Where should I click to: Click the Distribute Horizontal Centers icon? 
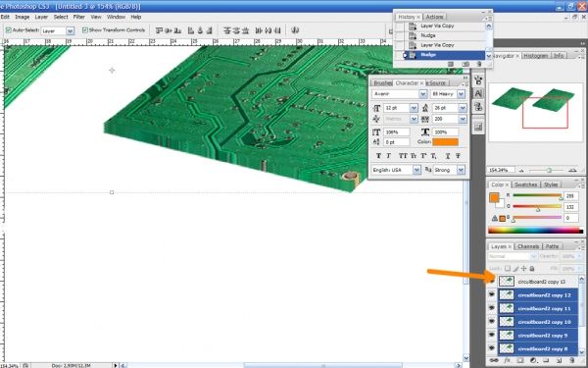click(268, 30)
